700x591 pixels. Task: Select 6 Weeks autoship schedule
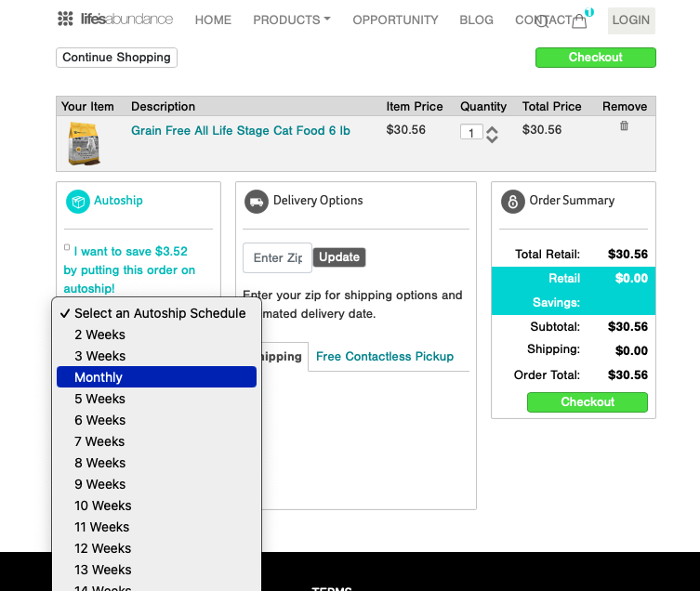point(156,420)
